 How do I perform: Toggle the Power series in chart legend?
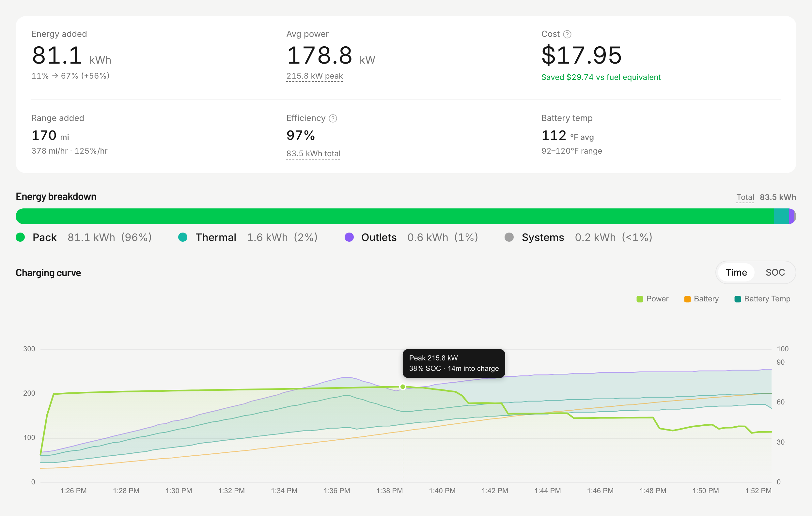point(652,299)
